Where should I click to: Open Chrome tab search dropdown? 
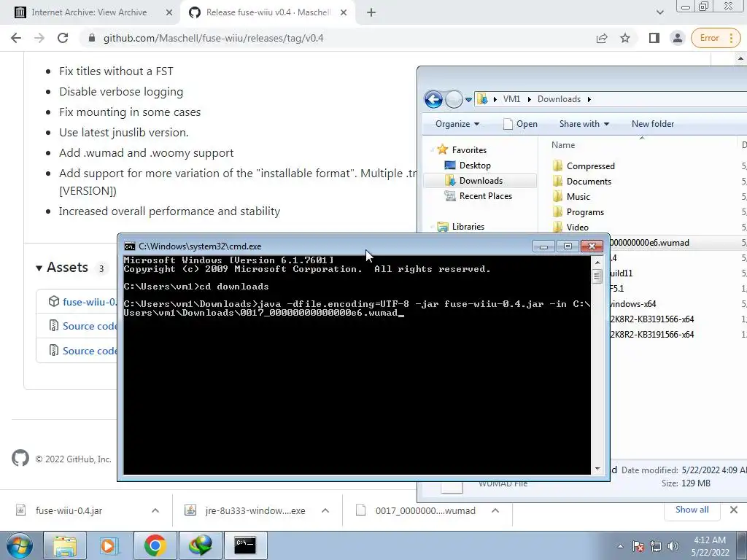(659, 12)
